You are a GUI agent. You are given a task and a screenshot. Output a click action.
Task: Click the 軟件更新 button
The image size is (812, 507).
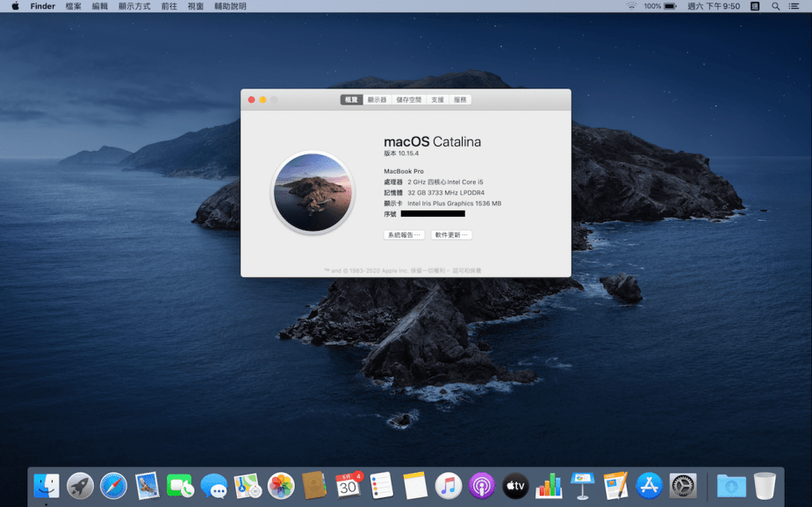[x=451, y=235]
